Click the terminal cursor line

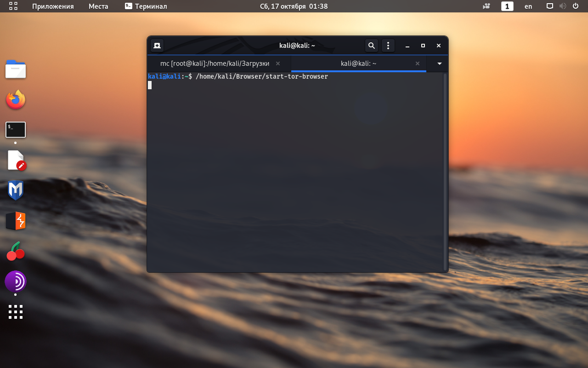pyautogui.click(x=150, y=85)
